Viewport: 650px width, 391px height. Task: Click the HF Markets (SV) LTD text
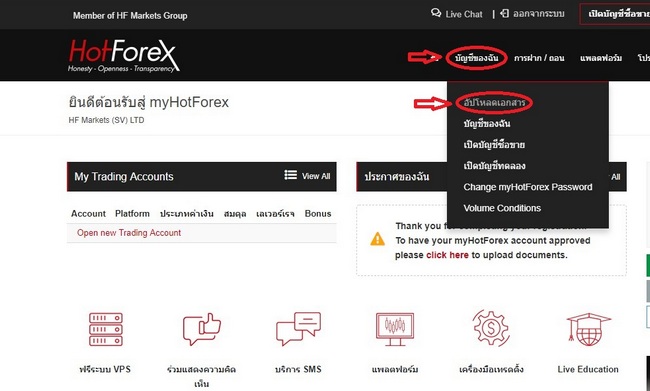pos(106,120)
